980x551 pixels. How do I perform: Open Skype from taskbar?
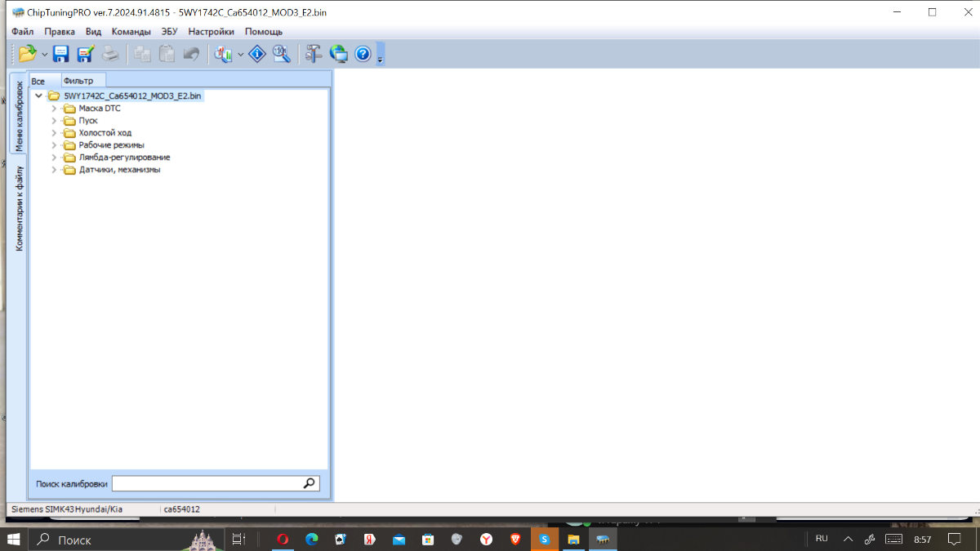coord(544,539)
